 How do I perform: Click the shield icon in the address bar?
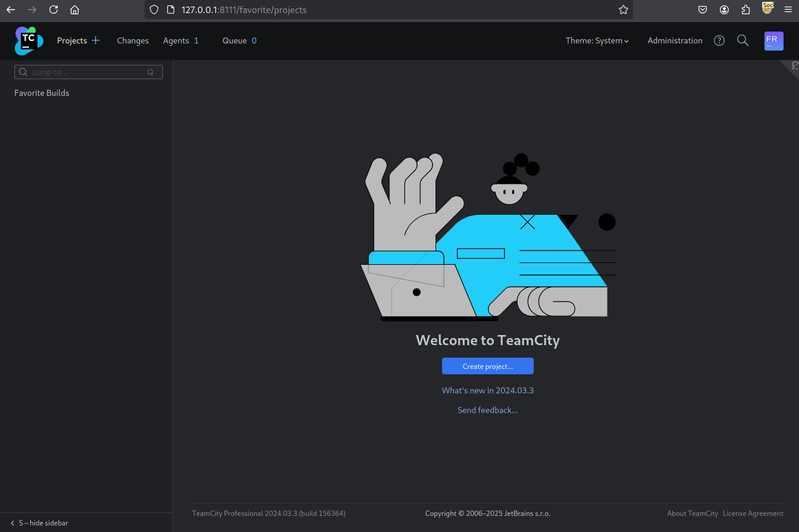[154, 10]
